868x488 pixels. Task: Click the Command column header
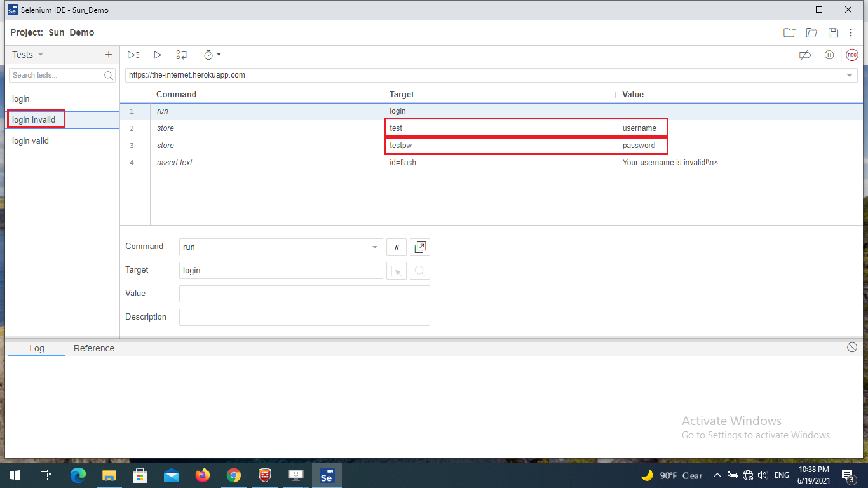tap(177, 94)
